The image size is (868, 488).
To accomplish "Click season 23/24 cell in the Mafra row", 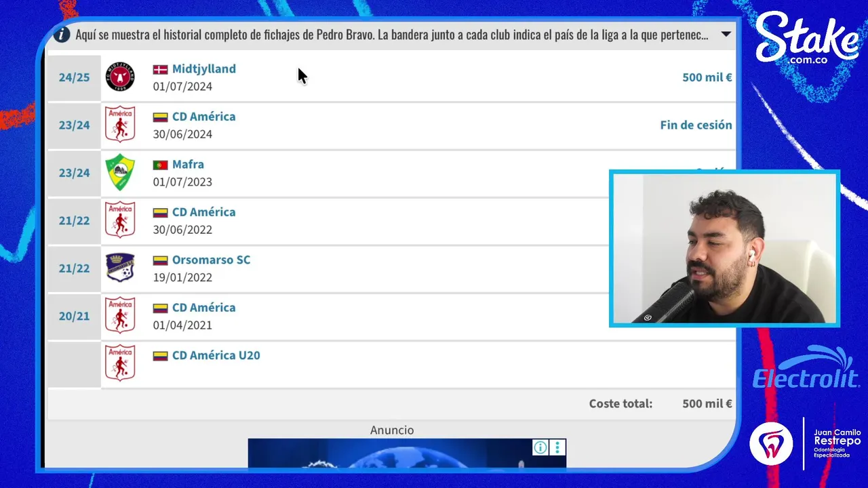I will tap(74, 173).
